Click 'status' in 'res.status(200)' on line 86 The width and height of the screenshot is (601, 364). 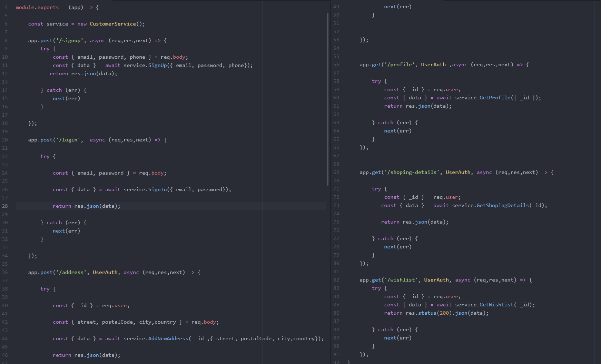coord(427,313)
